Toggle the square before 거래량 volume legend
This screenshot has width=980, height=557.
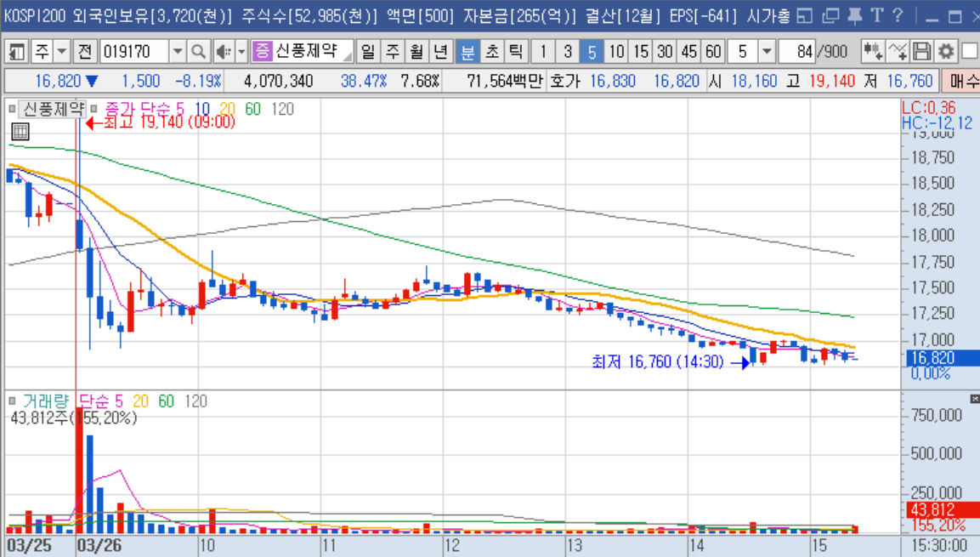coord(12,401)
